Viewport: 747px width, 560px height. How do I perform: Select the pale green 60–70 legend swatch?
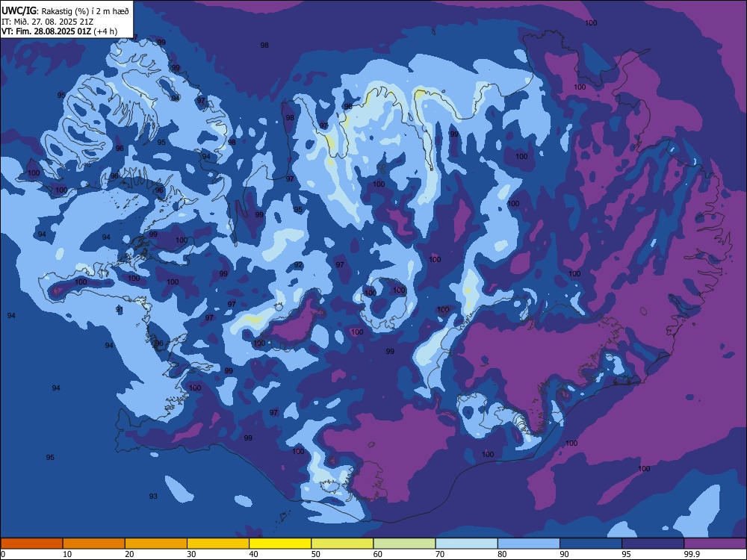click(x=404, y=544)
